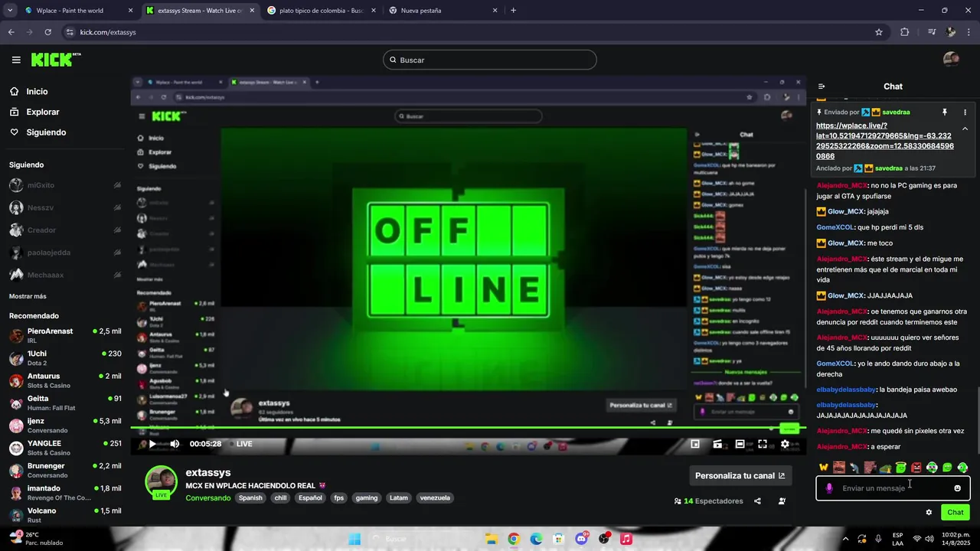
Task: Focus the Buscar search field
Action: (490, 60)
